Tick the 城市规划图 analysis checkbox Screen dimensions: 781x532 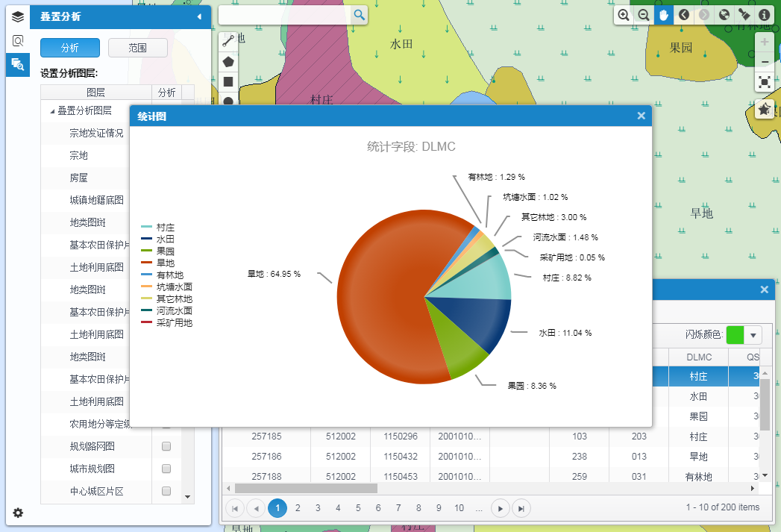tap(166, 469)
